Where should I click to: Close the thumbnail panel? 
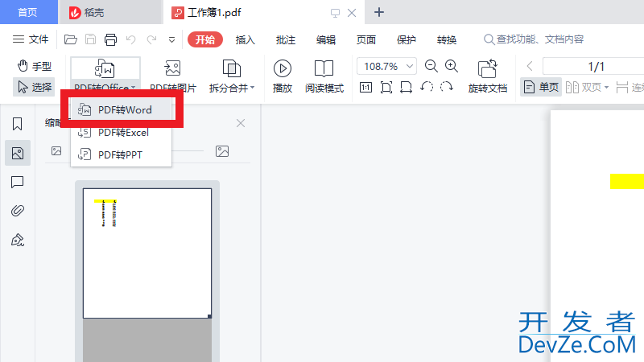(241, 123)
